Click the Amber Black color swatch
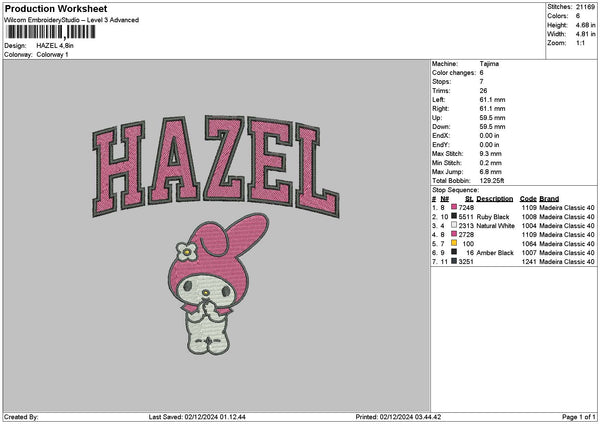This screenshot has width=600, height=424. click(454, 252)
